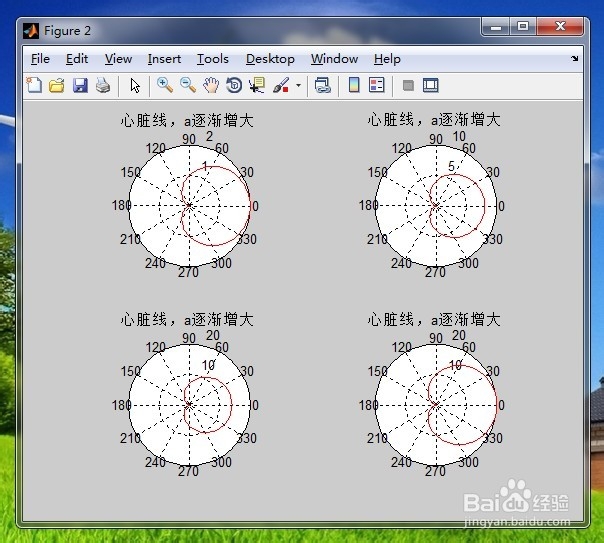
Task: Activate the Zoom Out magnifier tool
Action: [x=188, y=85]
